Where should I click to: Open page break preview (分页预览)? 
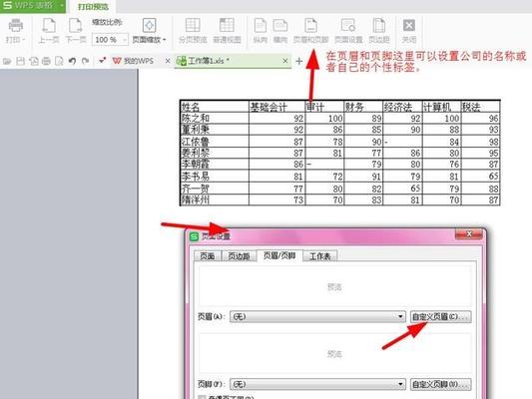pos(193,26)
